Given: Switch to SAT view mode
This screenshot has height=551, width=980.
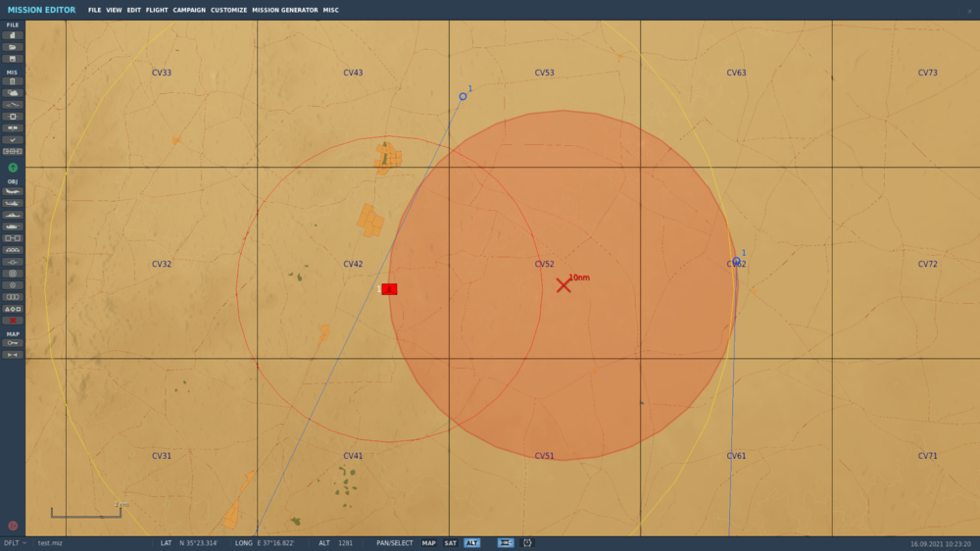Looking at the screenshot, I should [x=451, y=543].
